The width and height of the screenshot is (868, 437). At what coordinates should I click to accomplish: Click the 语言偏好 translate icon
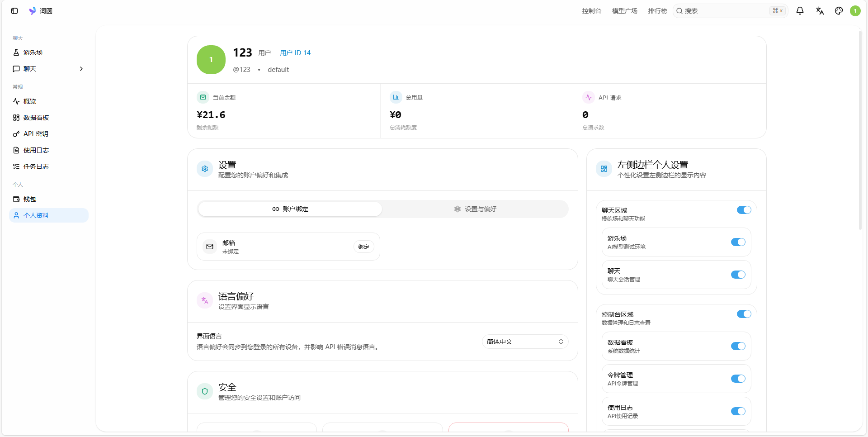click(205, 300)
